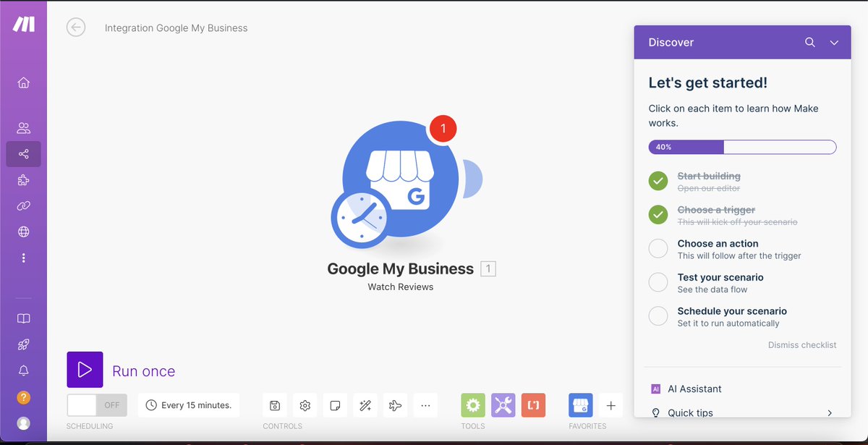Expand Quick tips arrow
Viewport: 868px width, 445px height.
[x=830, y=413]
